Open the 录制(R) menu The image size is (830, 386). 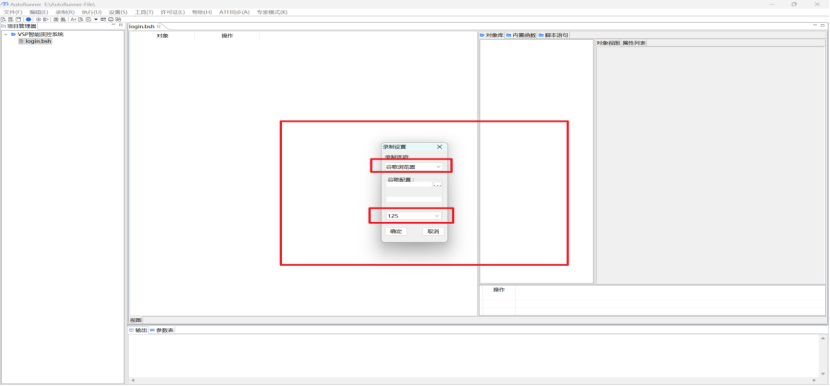65,12
